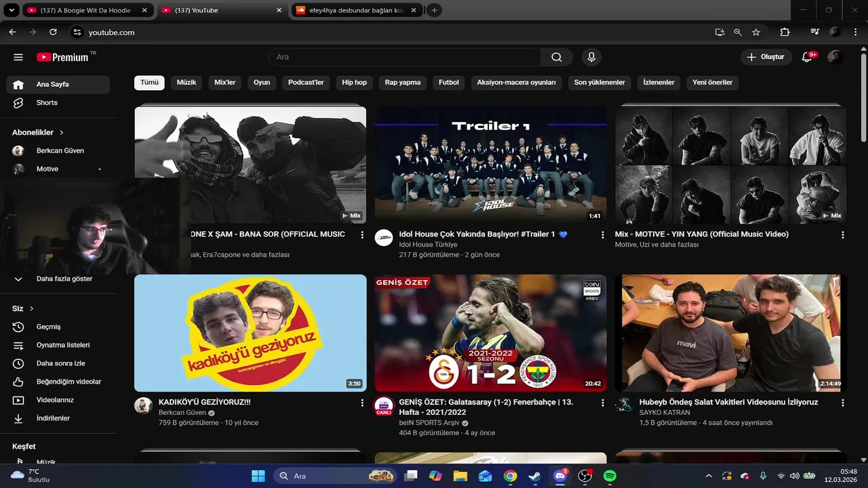Select the Hip hop filter chip

coord(354,82)
